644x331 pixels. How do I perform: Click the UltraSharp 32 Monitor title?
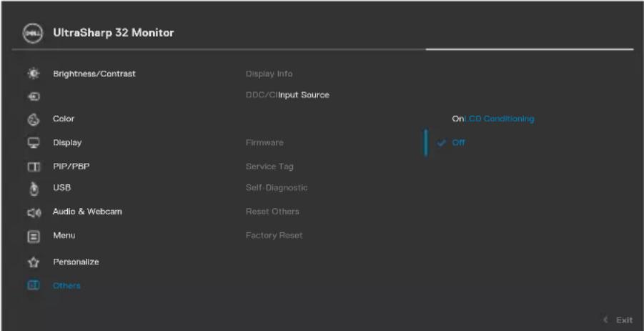pos(114,33)
